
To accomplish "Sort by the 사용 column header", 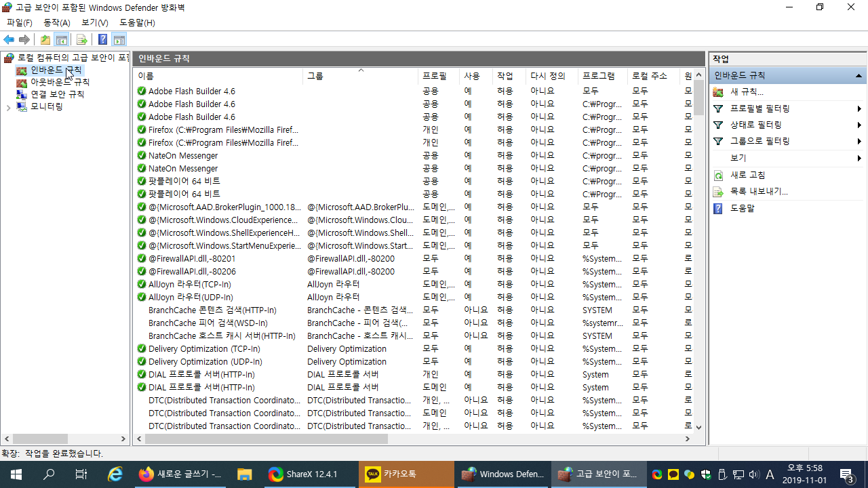I will 475,76.
